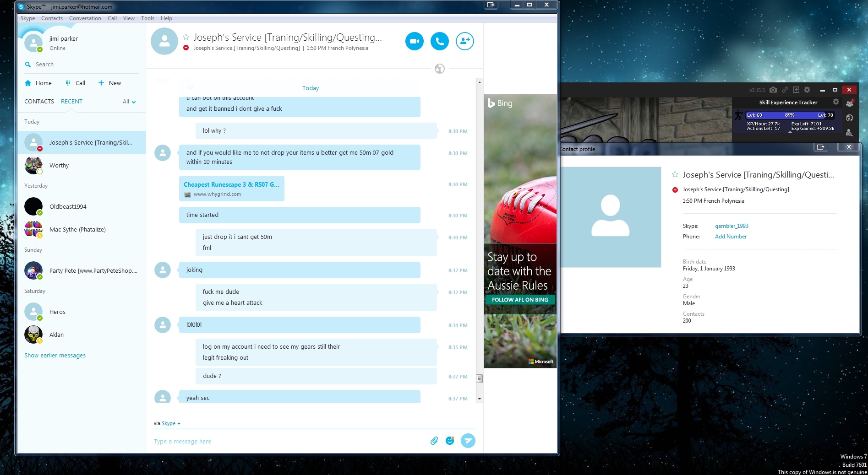Open the Skype menu
This screenshot has height=475, width=868.
[x=28, y=18]
